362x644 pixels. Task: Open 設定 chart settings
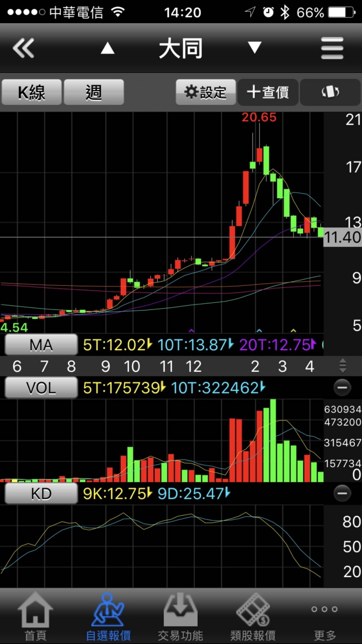[x=206, y=92]
